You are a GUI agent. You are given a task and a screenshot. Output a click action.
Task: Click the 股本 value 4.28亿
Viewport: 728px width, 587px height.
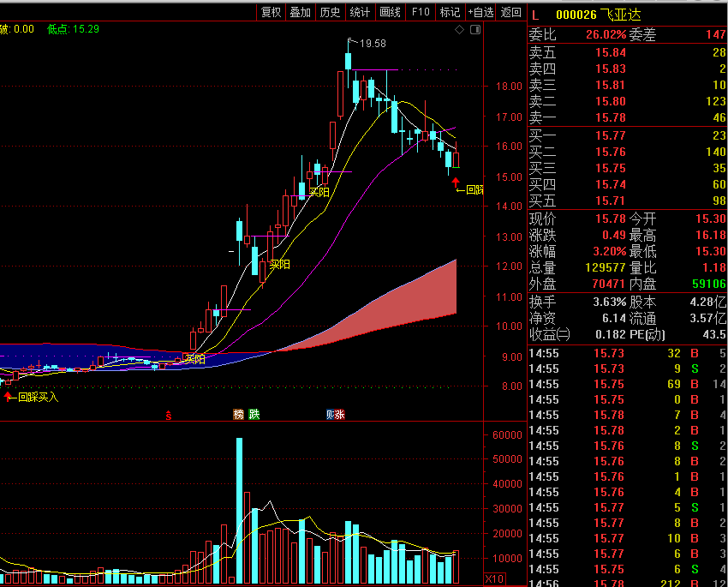pos(708,302)
